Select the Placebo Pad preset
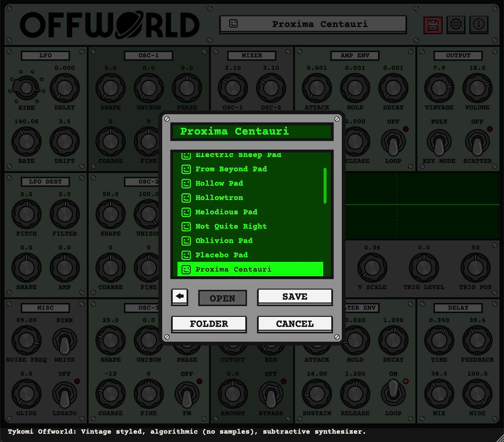Screen dimensions: 504x442 pyautogui.click(x=250, y=255)
